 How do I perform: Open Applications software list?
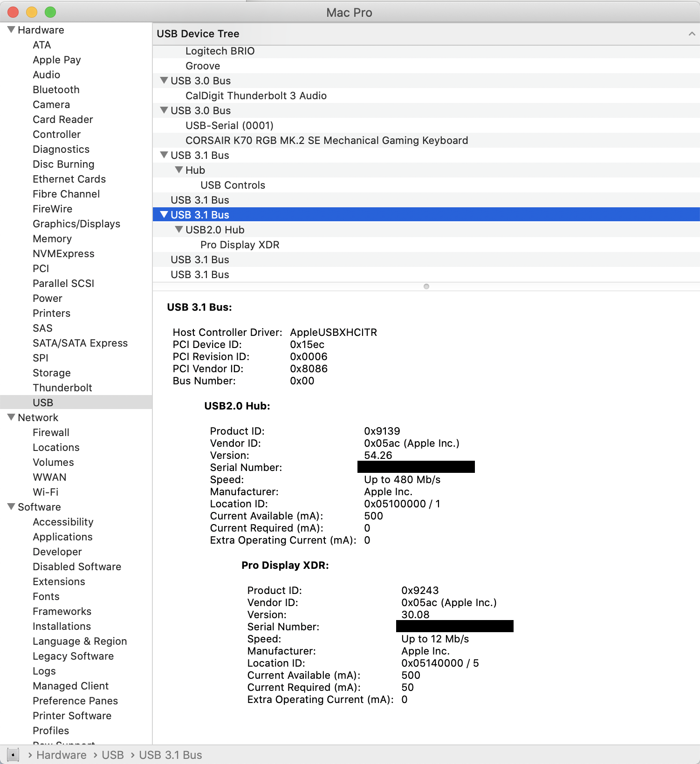point(62,537)
